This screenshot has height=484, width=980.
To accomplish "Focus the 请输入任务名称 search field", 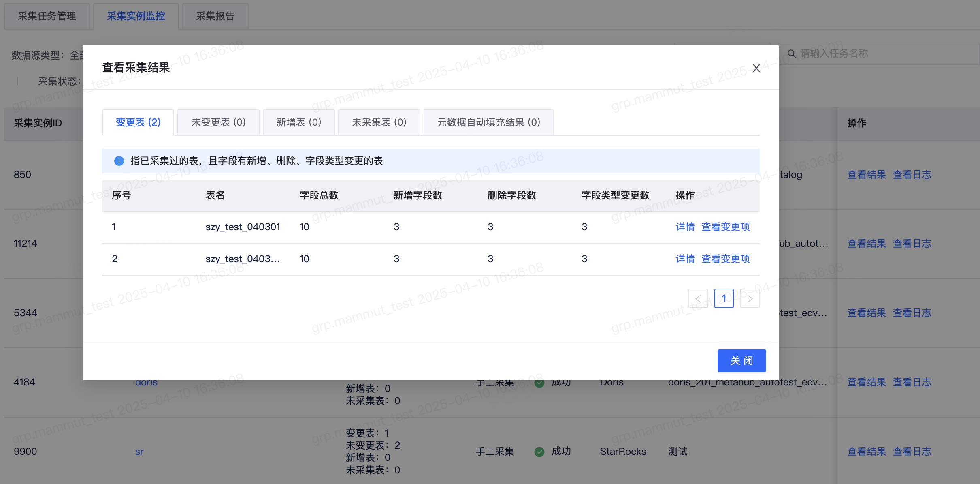I will coord(879,54).
